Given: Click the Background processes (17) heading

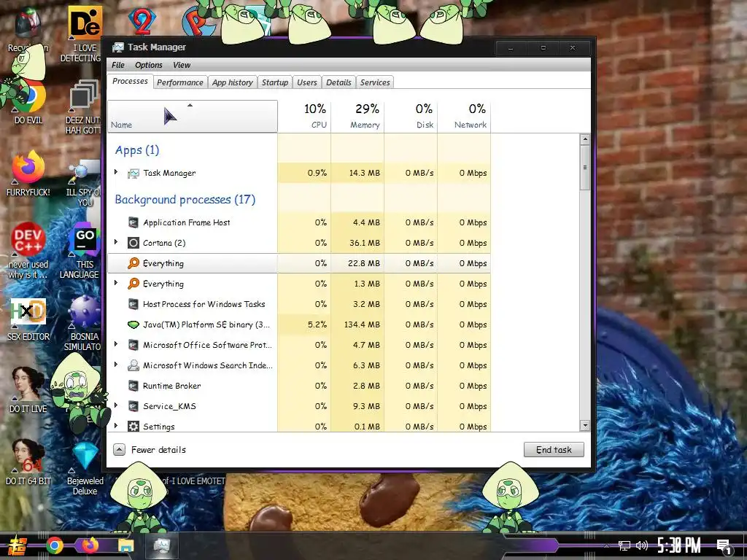Looking at the screenshot, I should coord(185,200).
